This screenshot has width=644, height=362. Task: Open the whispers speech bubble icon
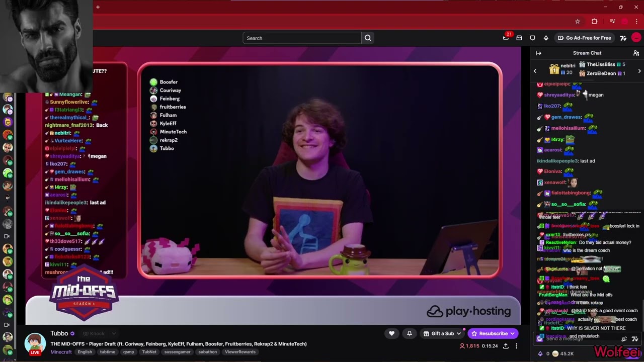tap(533, 38)
